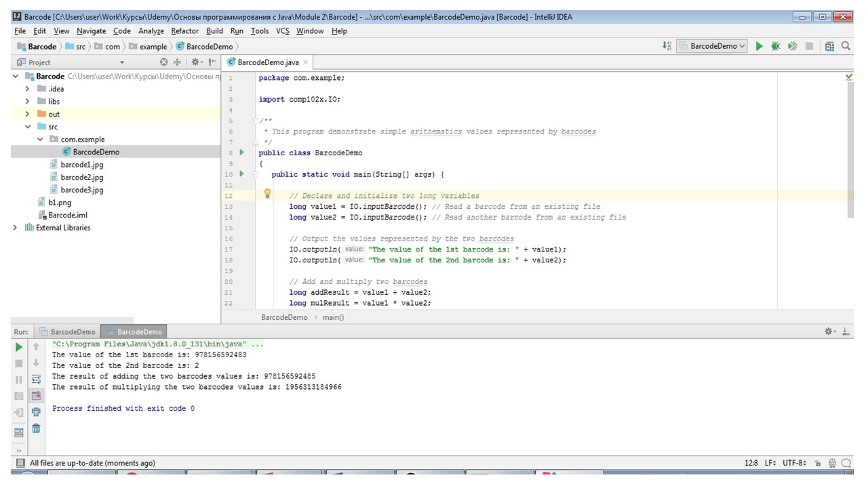Run BarcodeDemo with the green toolbar arrow
Image resolution: width=868 pixels, height=488 pixels.
(x=759, y=46)
